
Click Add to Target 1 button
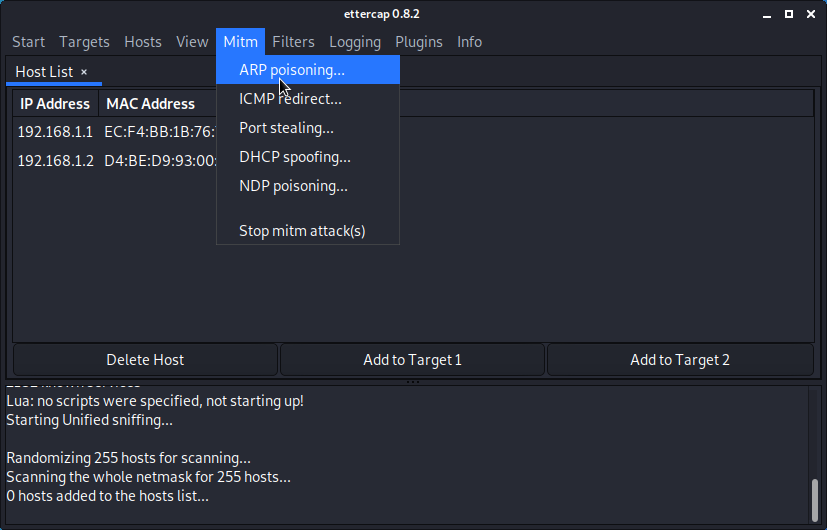pos(412,360)
